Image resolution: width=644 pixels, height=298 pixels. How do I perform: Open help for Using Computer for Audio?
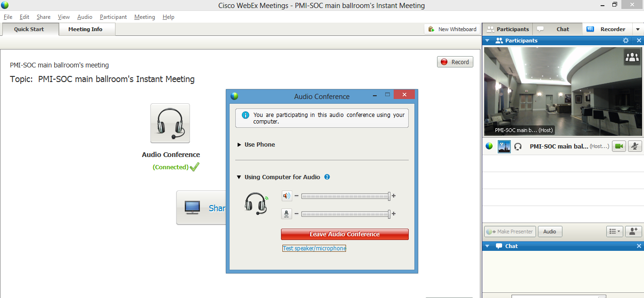click(x=327, y=177)
